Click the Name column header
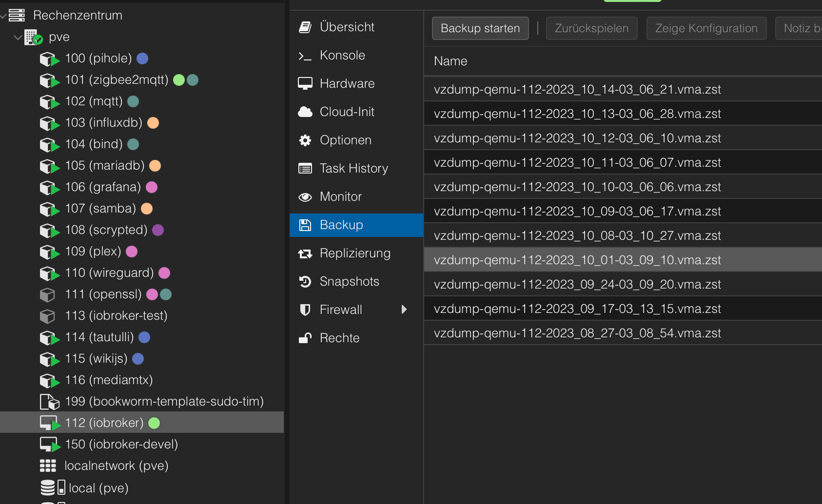This screenshot has width=822, height=504. pos(450,61)
